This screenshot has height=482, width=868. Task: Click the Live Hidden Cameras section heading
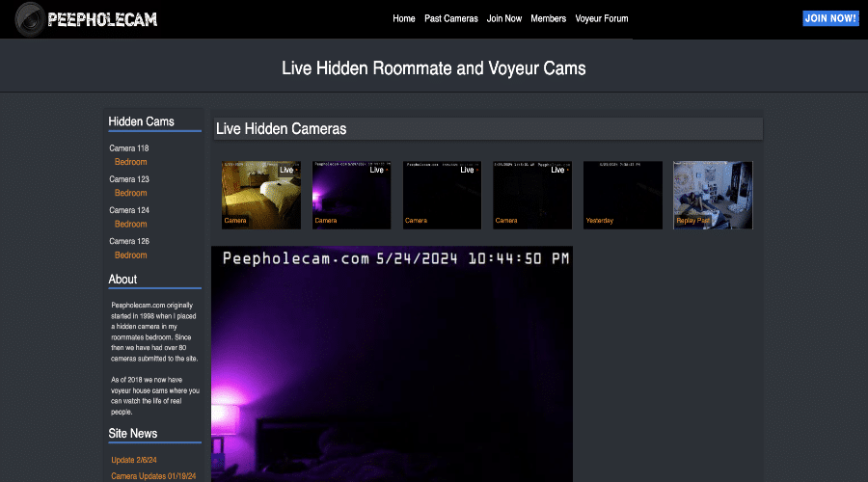point(282,129)
